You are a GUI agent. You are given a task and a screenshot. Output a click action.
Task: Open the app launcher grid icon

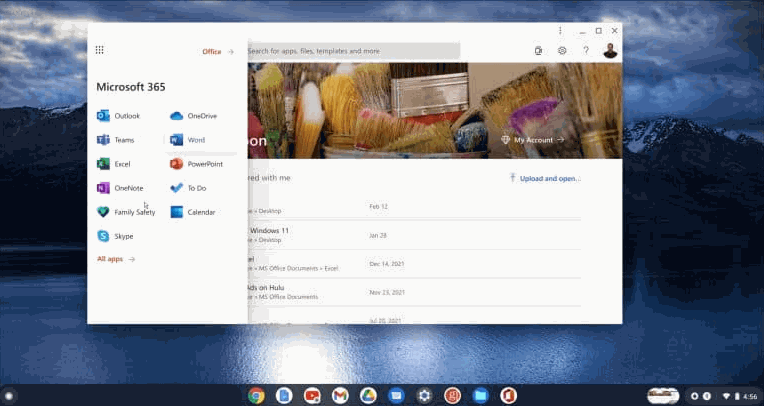99,50
